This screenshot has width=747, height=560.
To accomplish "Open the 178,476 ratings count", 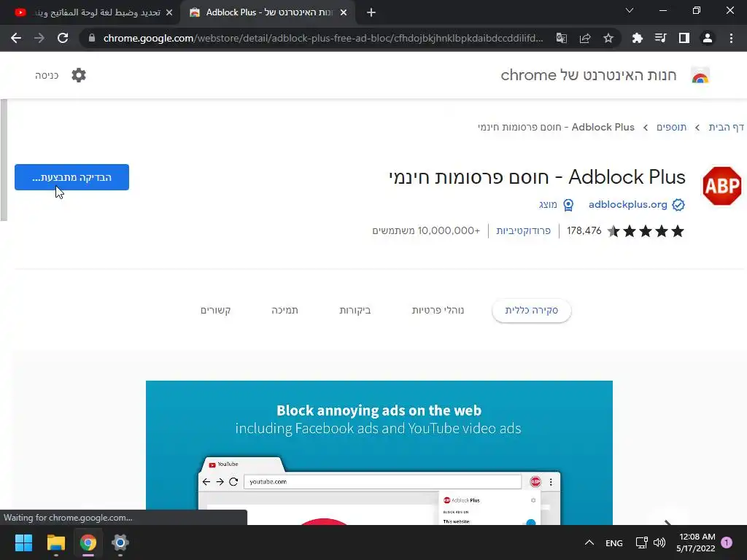I will click(584, 231).
